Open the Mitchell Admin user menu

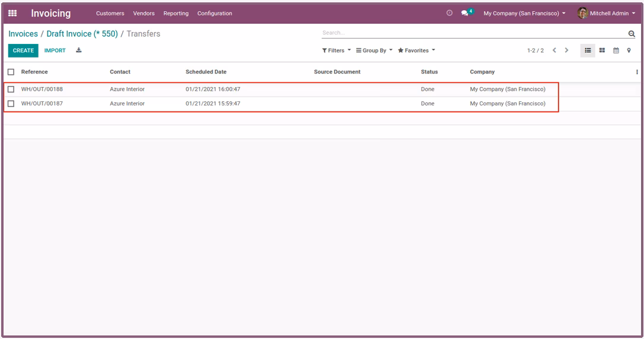coord(607,13)
